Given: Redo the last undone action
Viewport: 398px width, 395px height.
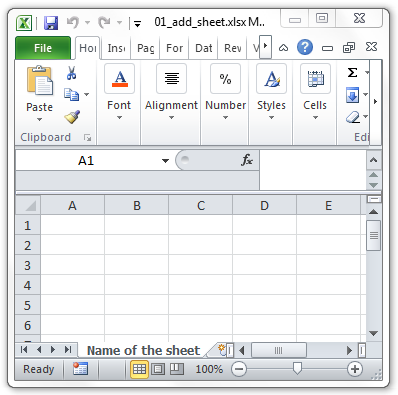Looking at the screenshot, I should [104, 23].
